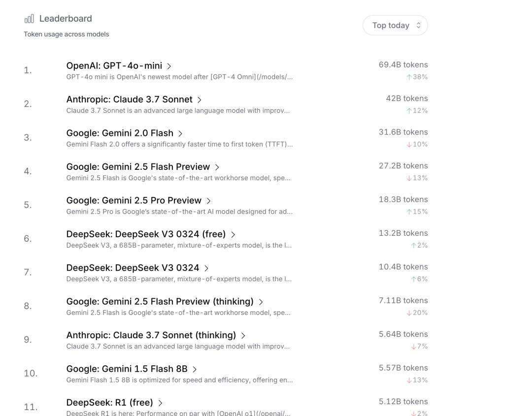Click the Leaderboard heading text
The width and height of the screenshot is (532, 416).
(66, 19)
